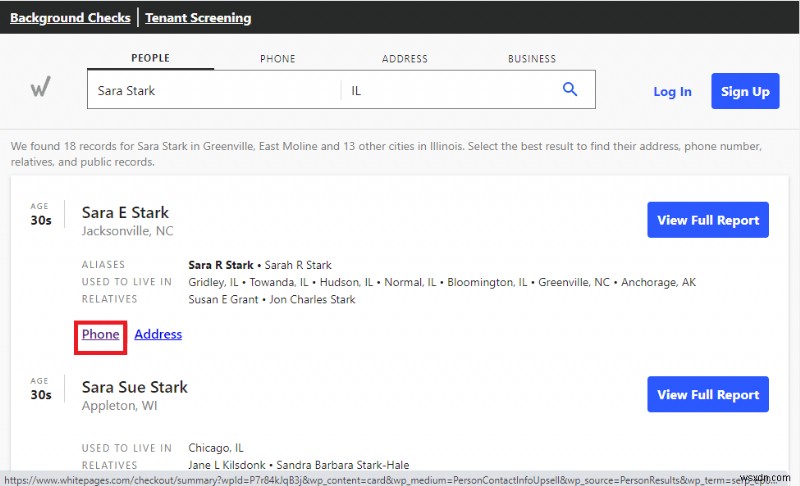
Task: Switch to the PEOPLE search tab
Action: point(150,59)
